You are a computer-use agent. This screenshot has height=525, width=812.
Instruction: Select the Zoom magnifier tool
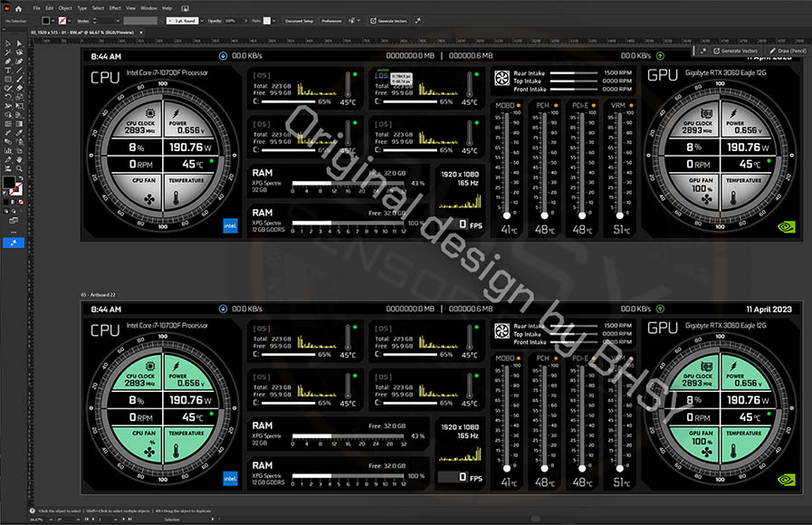click(19, 168)
